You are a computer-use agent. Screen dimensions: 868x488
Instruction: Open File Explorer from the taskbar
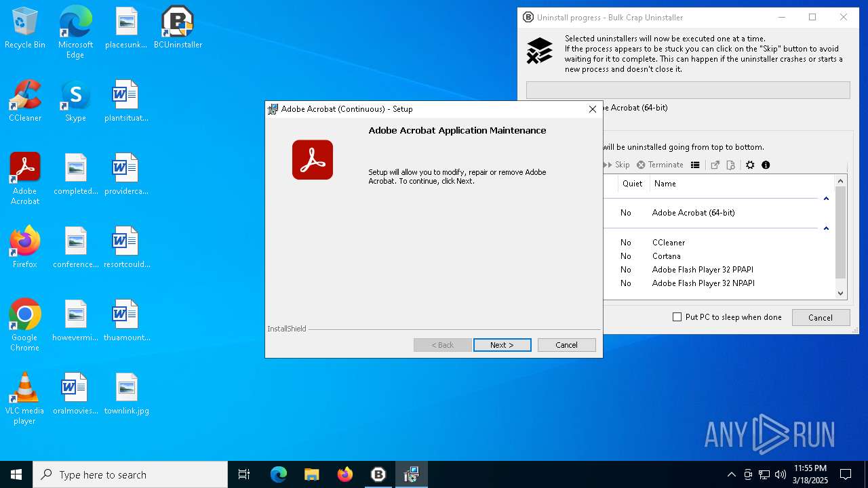coord(311,474)
